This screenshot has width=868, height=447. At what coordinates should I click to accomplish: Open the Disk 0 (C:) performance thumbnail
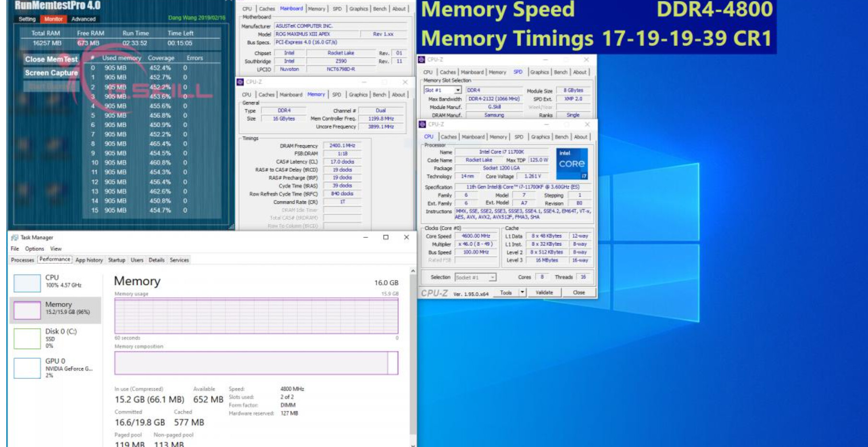tap(27, 338)
